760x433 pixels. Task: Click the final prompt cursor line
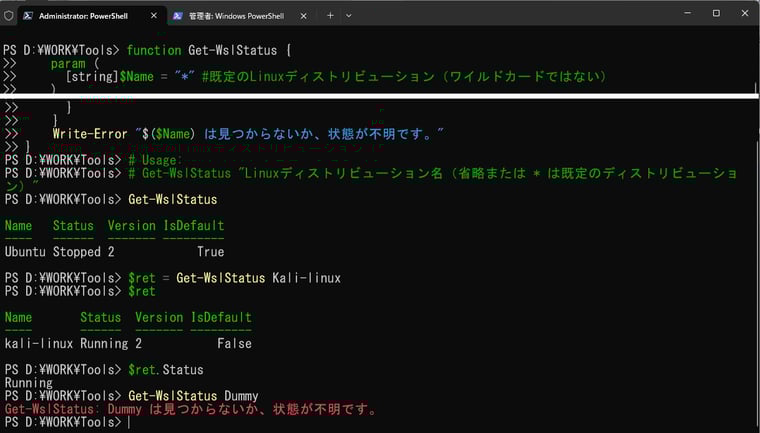click(x=66, y=422)
